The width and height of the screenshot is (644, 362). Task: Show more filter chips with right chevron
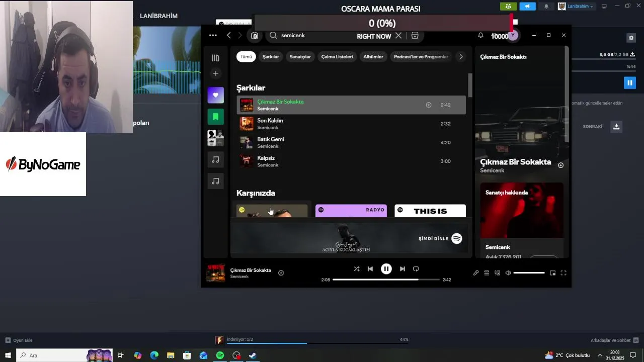461,57
